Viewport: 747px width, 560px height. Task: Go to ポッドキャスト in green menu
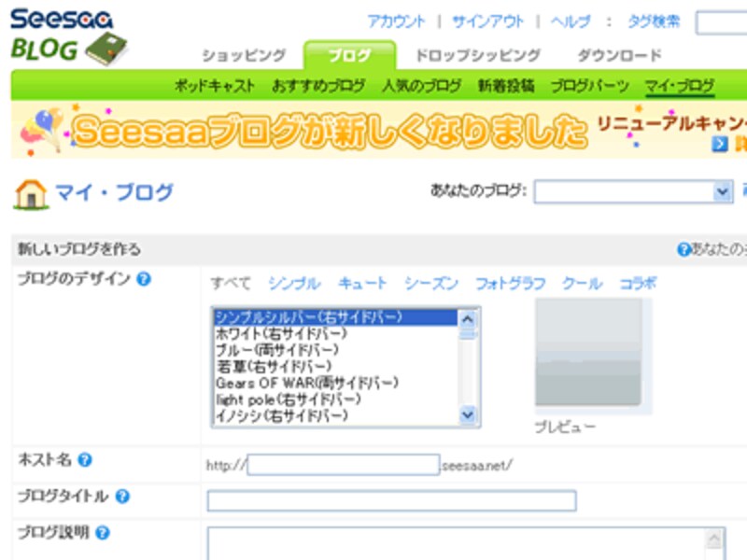(215, 86)
